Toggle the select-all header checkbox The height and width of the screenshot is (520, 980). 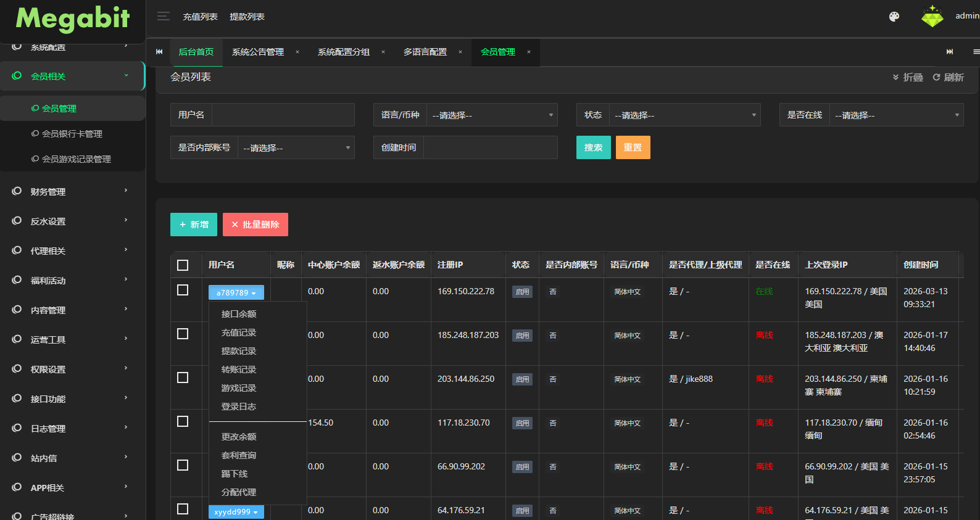183,265
